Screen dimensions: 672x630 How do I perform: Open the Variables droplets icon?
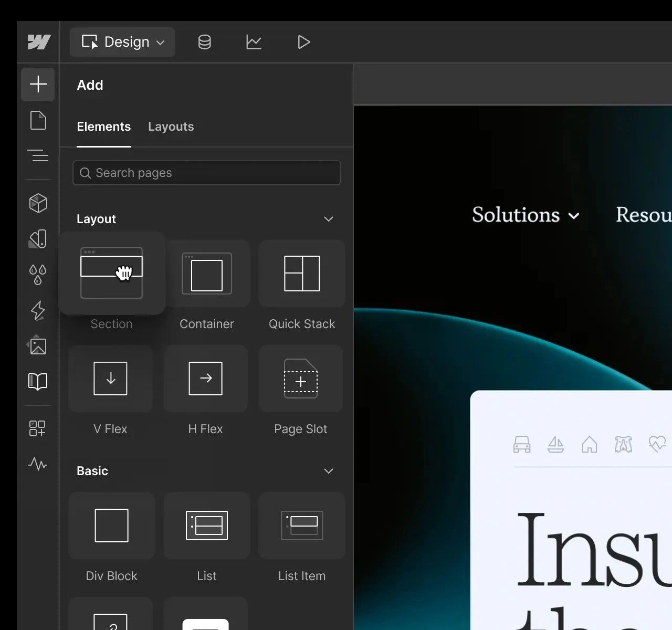[x=38, y=275]
